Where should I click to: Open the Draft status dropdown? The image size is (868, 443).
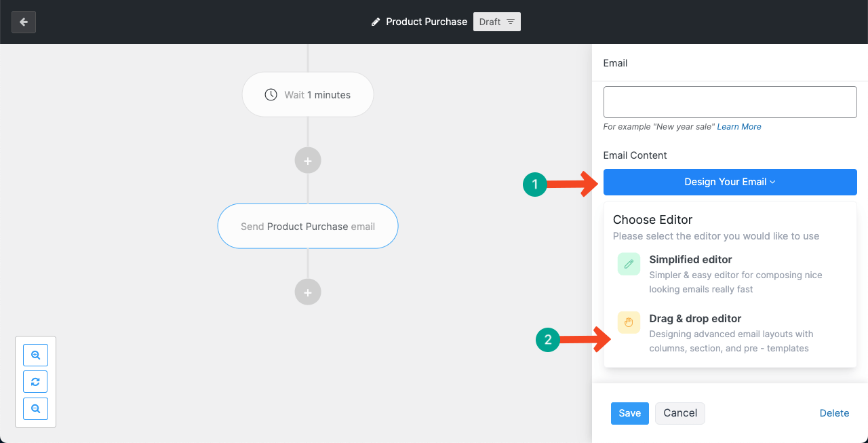coord(496,22)
